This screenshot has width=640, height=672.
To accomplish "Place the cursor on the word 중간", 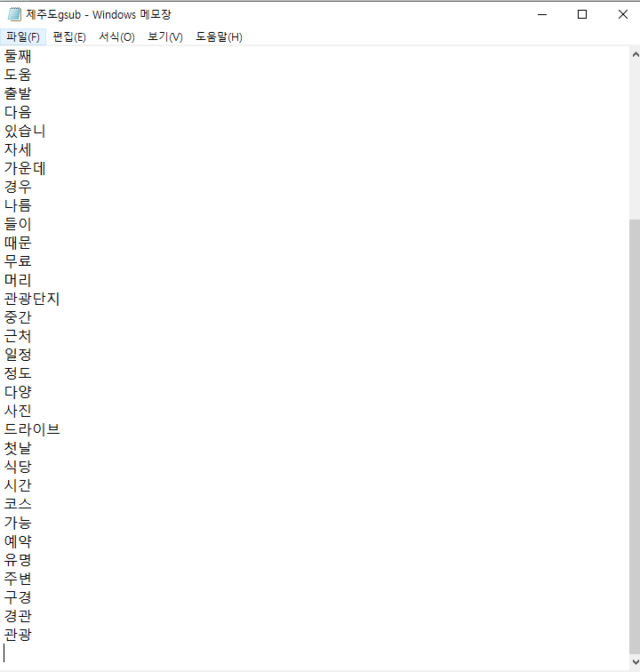I will point(18,317).
